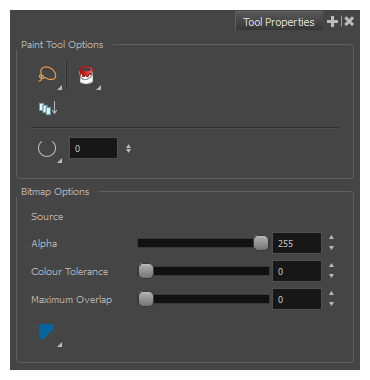The width and height of the screenshot is (370, 380).
Task: Increase Alpha with the up arrow
Action: tap(331, 238)
